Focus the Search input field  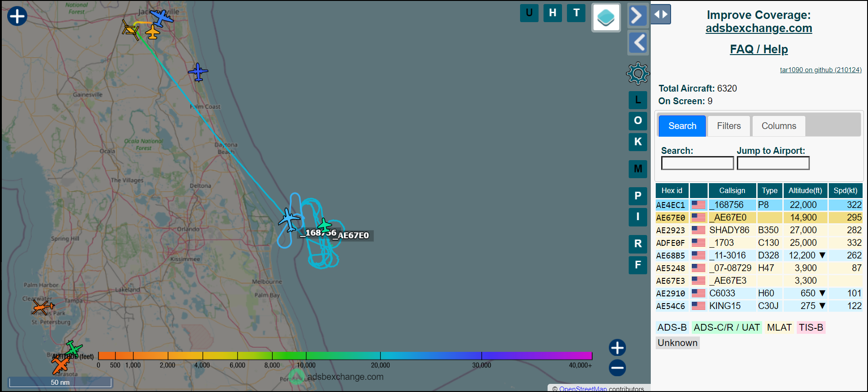697,163
